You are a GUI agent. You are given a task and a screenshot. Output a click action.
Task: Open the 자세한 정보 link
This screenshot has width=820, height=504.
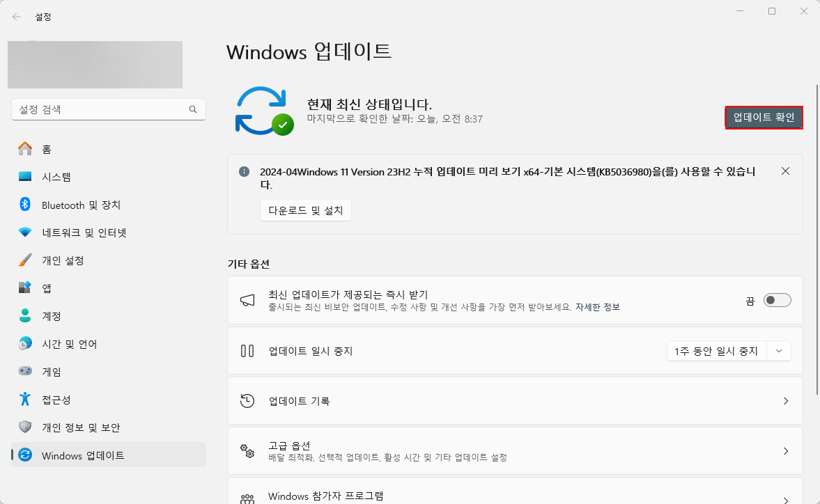coord(597,307)
